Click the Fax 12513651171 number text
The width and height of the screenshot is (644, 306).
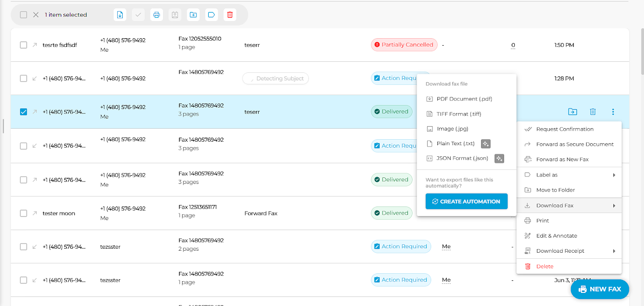(198, 207)
